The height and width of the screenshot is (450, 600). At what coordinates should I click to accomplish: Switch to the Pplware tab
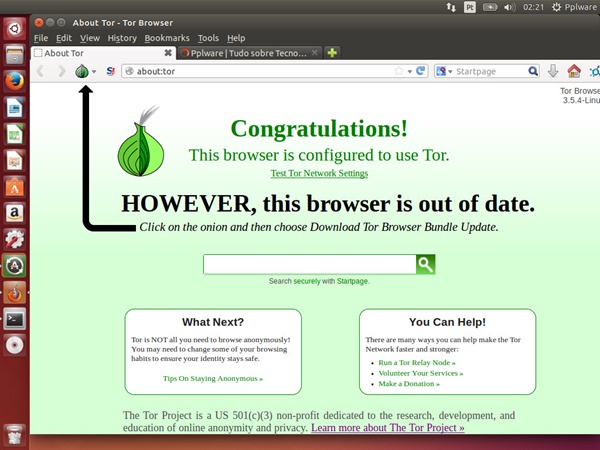[249, 53]
